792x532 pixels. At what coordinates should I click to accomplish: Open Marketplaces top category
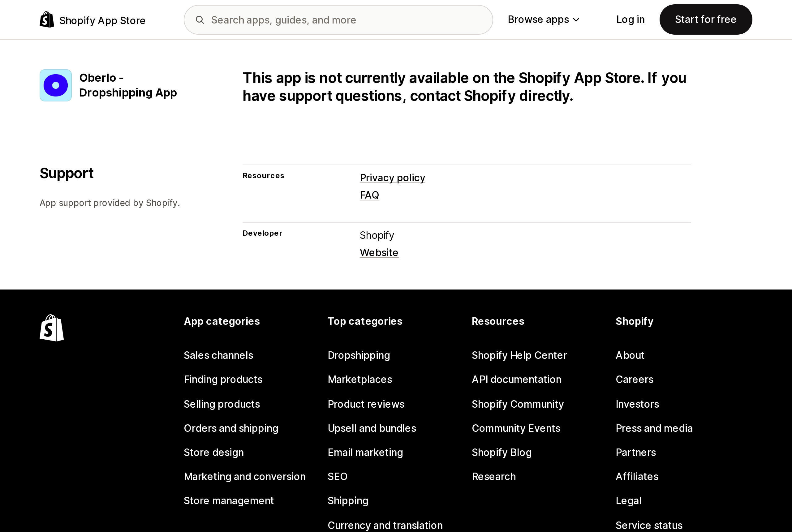[360, 379]
